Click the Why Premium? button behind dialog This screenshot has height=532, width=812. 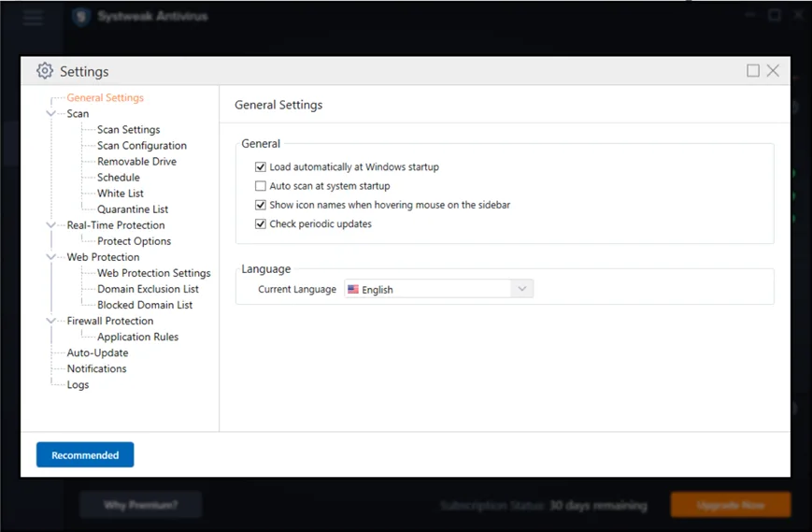pyautogui.click(x=140, y=505)
